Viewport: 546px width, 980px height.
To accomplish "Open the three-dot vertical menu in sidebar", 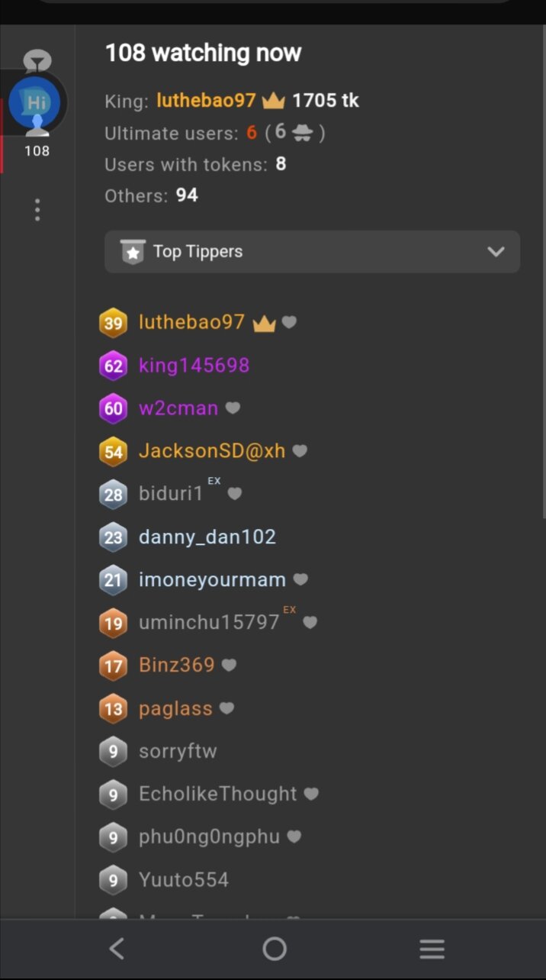I will [x=37, y=210].
